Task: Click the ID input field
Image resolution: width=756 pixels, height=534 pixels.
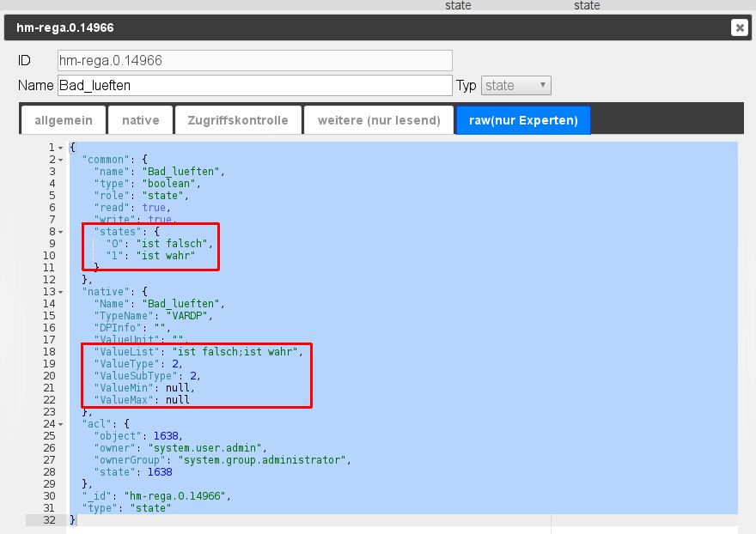Action: [254, 60]
